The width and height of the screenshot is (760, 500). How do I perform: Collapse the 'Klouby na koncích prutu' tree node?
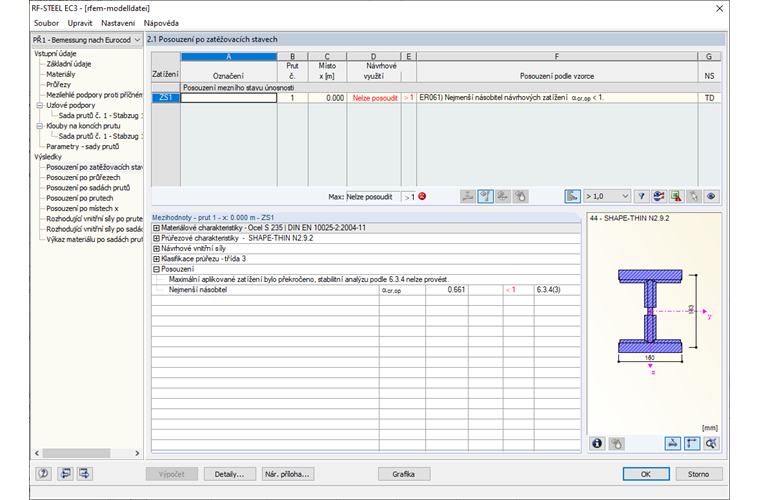[40, 126]
